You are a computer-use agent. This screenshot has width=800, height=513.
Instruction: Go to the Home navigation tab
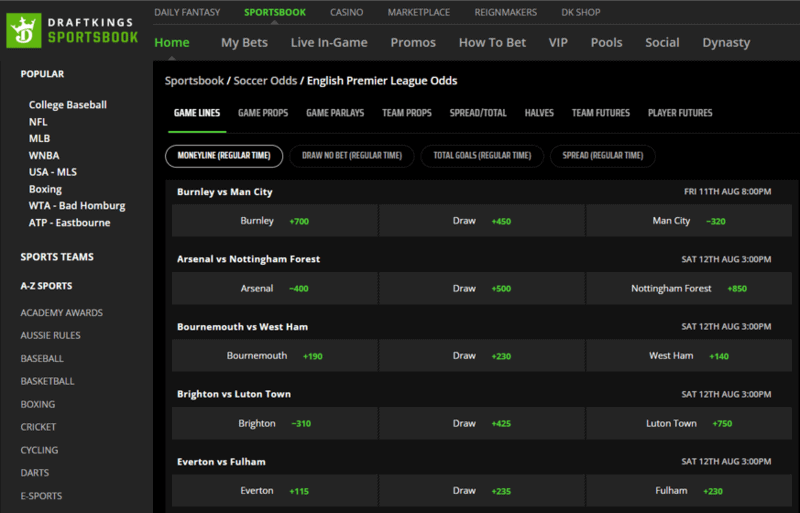[x=172, y=42]
